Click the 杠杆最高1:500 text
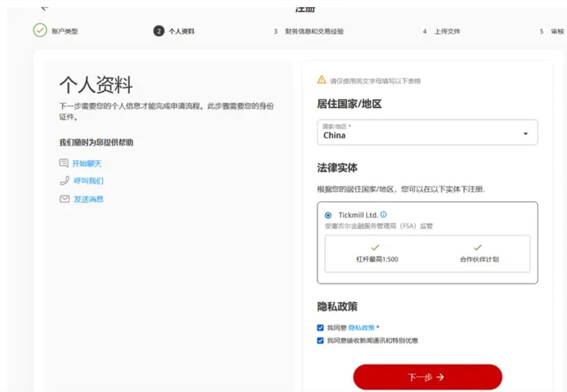Screen dimensions: 567x392 (377, 259)
